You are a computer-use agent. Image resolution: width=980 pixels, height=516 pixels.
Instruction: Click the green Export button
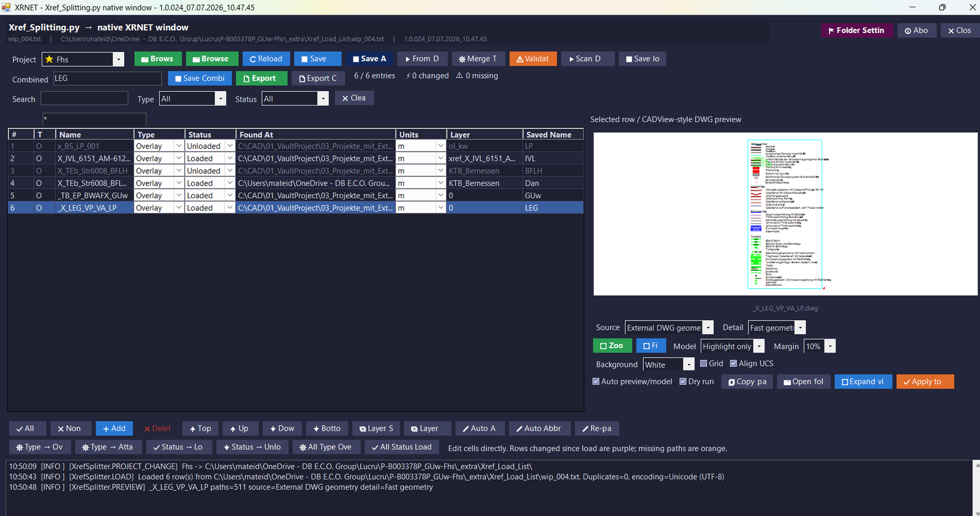[261, 78]
